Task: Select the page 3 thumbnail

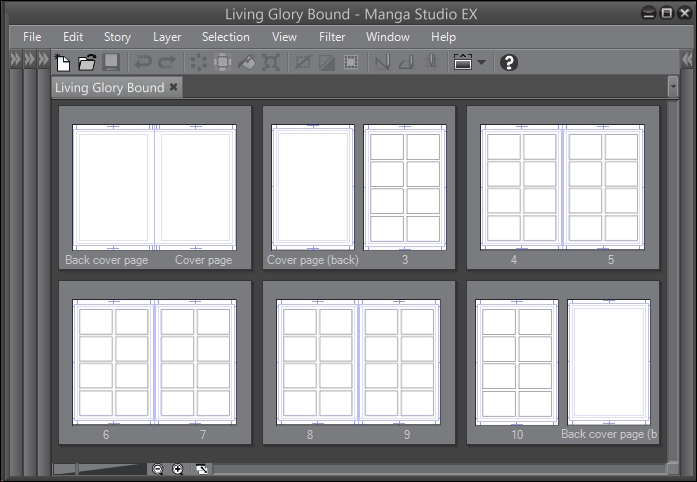Action: tap(405, 187)
